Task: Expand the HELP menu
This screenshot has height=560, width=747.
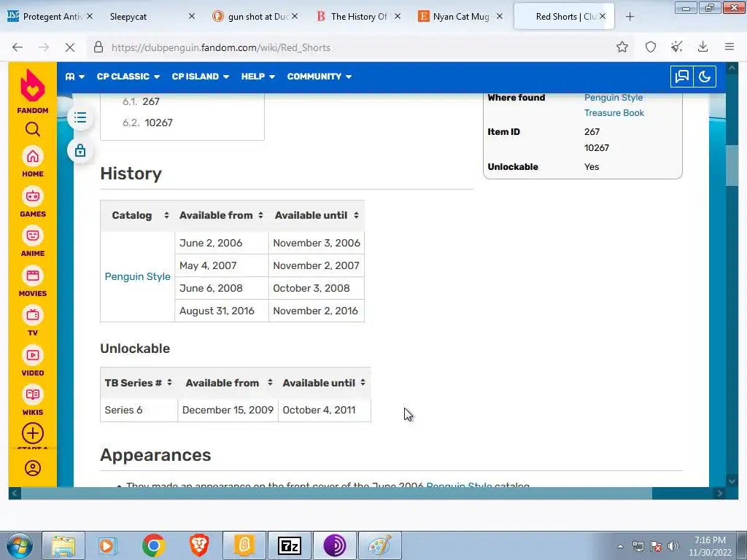Action: click(x=258, y=77)
